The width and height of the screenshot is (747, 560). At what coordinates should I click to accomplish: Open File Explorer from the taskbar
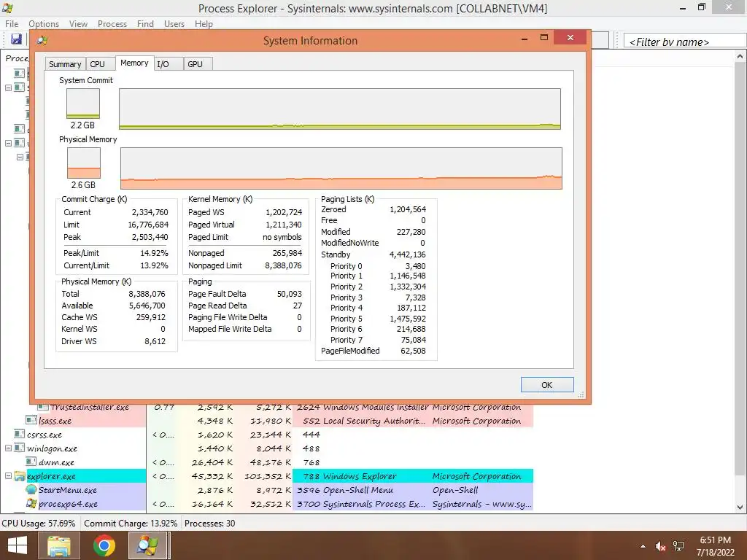coord(59,545)
